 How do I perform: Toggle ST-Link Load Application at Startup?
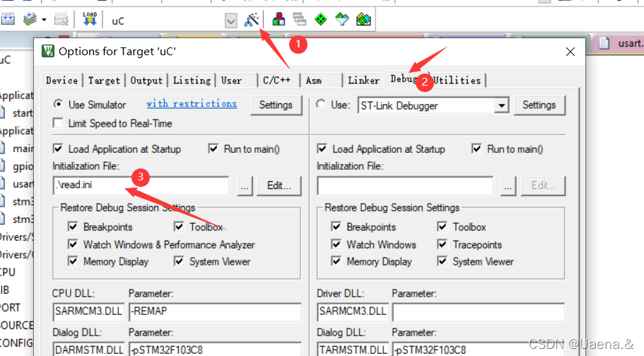coord(322,149)
